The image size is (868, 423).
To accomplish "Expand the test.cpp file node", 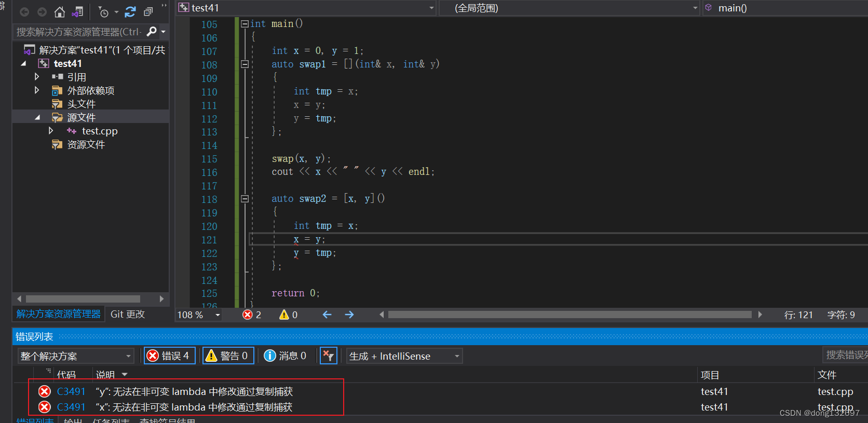I will (x=50, y=131).
